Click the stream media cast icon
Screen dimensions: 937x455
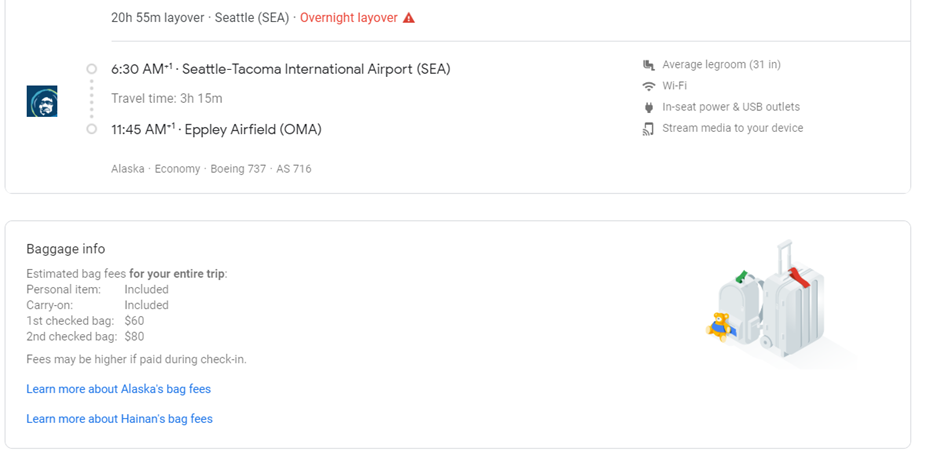click(x=648, y=128)
